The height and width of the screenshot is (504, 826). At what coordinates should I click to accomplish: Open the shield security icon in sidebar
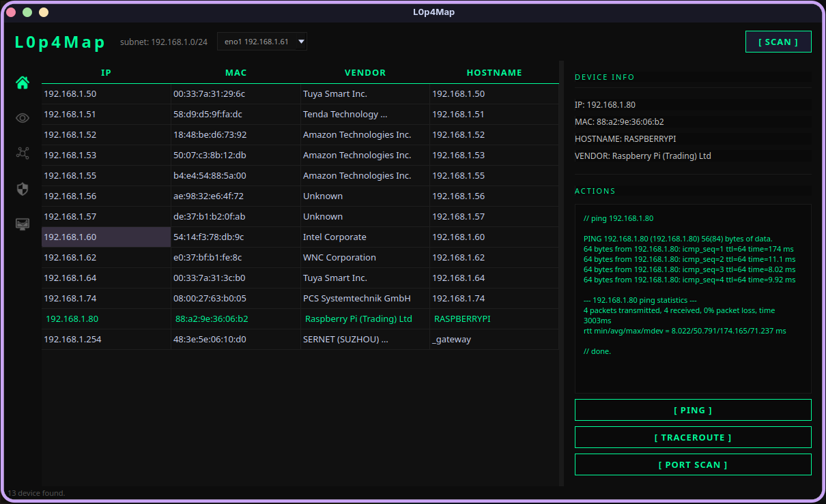pyautogui.click(x=23, y=189)
